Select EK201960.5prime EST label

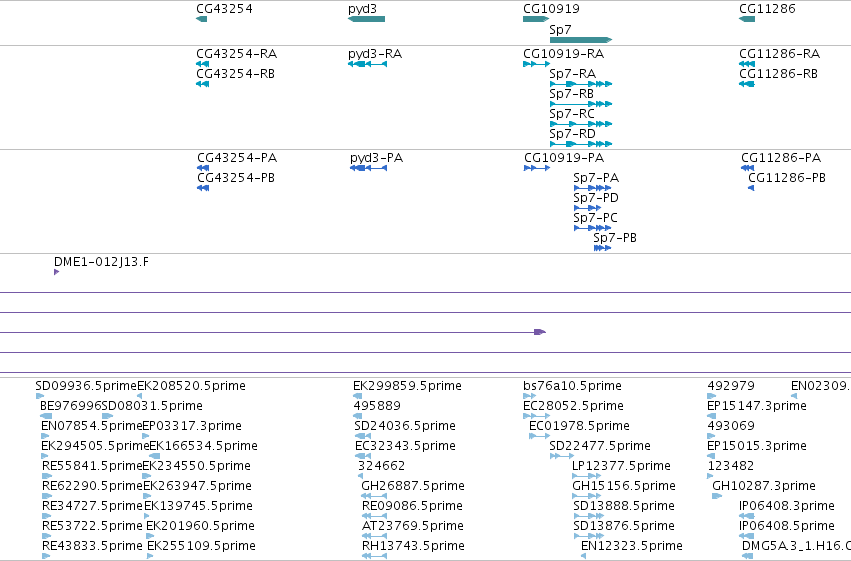(x=200, y=526)
